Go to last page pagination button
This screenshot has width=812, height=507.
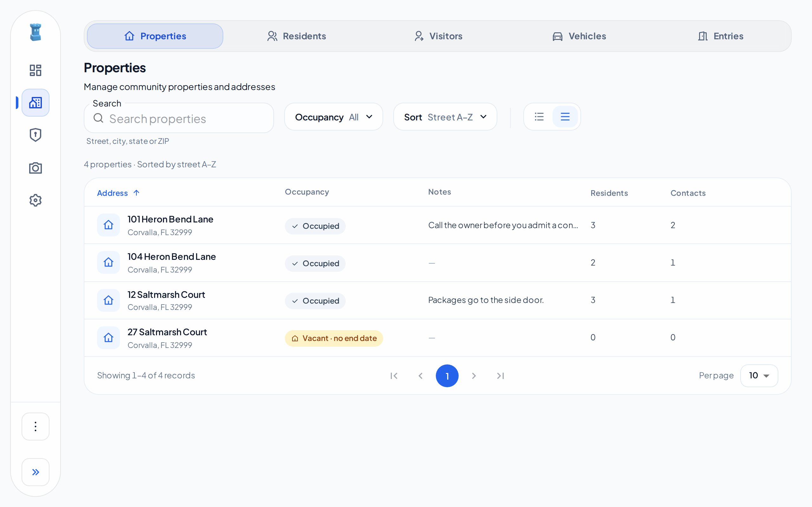click(x=500, y=375)
